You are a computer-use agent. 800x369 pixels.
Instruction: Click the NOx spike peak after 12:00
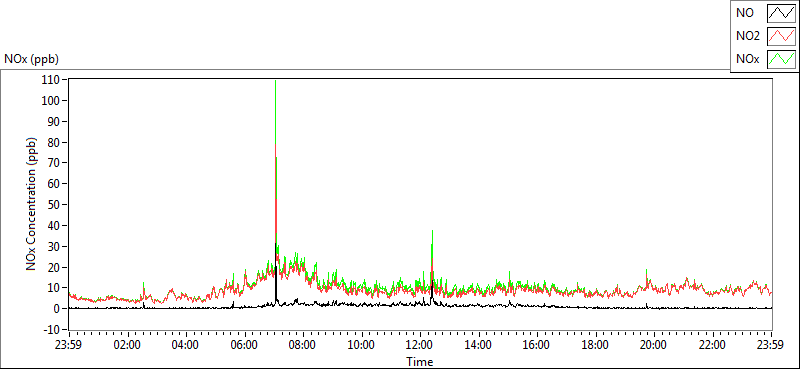[432, 233]
